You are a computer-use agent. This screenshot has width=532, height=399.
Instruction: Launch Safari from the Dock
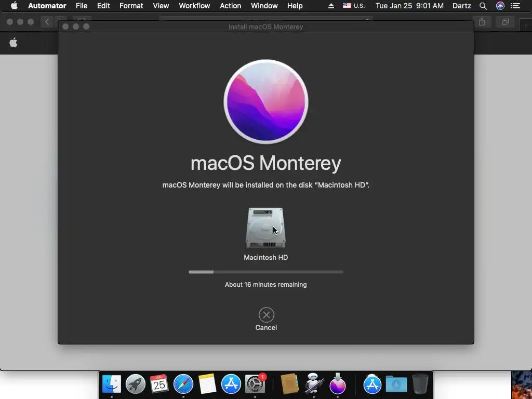(x=183, y=384)
